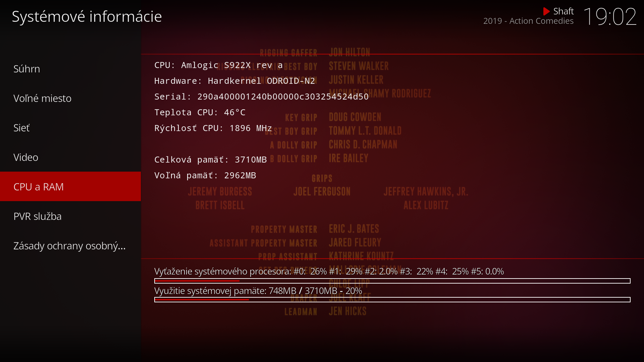This screenshot has width=644, height=362.
Task: Click the now-playing Shaft title
Action: (x=563, y=11)
